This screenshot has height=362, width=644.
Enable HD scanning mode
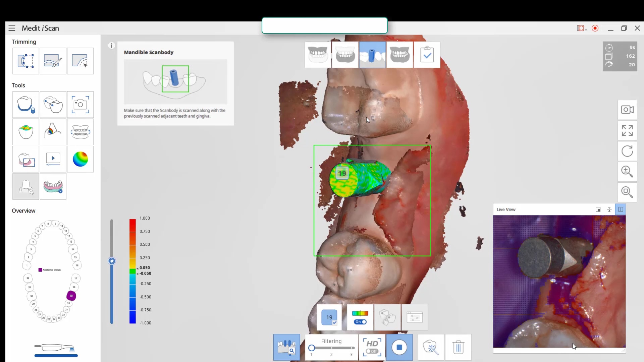tap(372, 347)
